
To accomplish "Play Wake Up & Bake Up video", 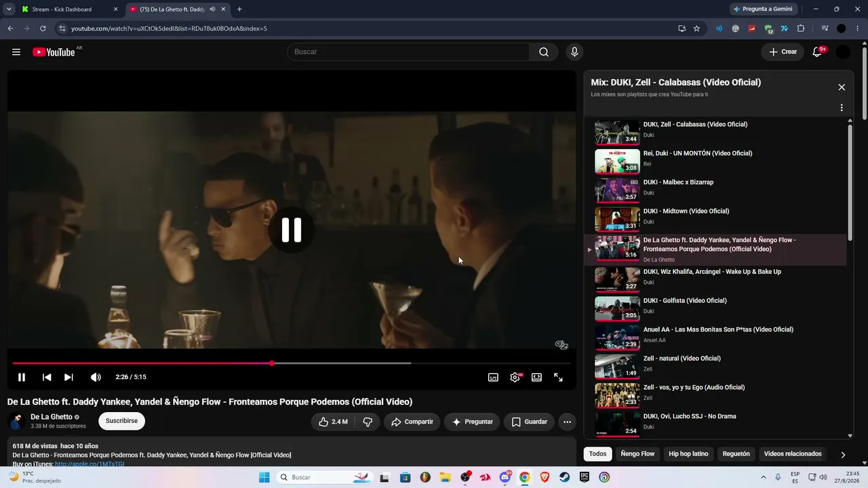I will (716, 279).
